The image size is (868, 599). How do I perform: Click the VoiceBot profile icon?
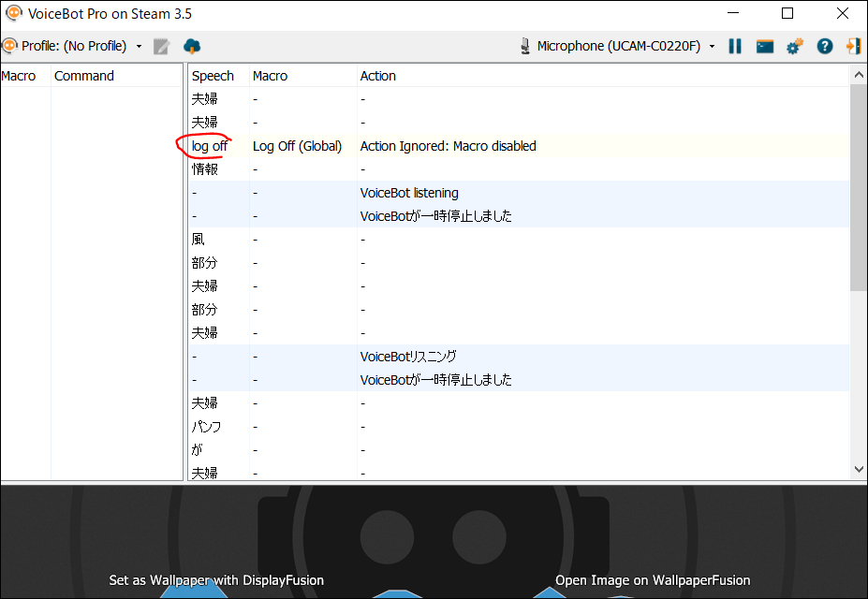click(9, 46)
